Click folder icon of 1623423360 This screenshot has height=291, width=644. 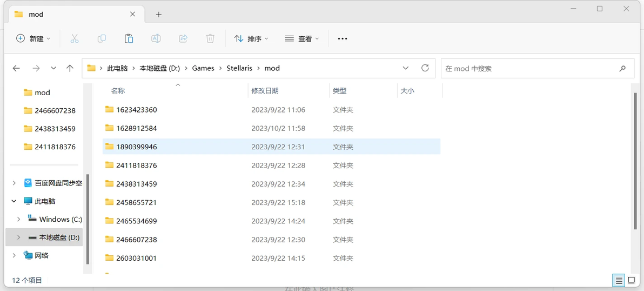(109, 109)
